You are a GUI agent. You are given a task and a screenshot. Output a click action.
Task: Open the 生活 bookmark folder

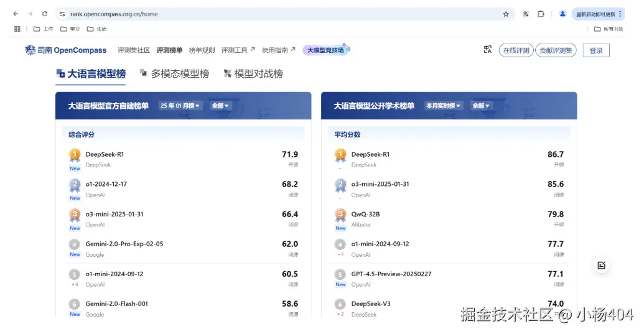[97, 29]
